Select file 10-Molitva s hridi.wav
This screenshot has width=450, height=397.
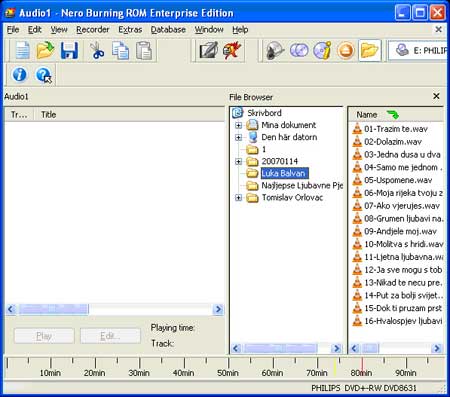(404, 244)
